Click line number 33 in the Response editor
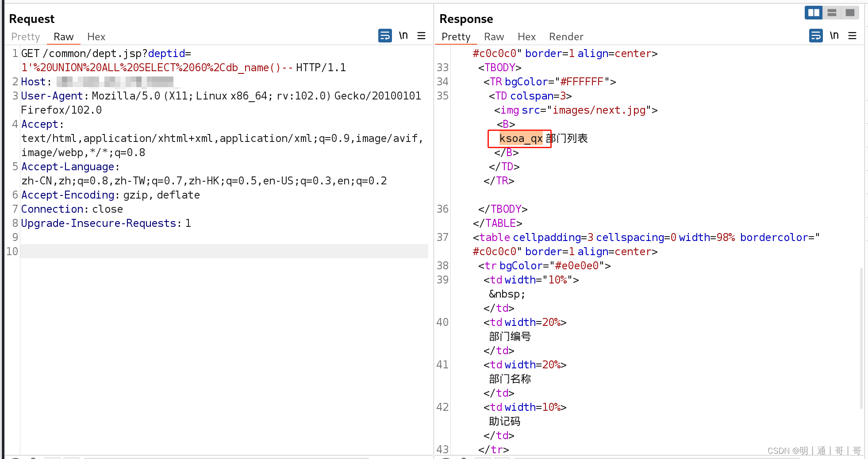 pos(442,67)
